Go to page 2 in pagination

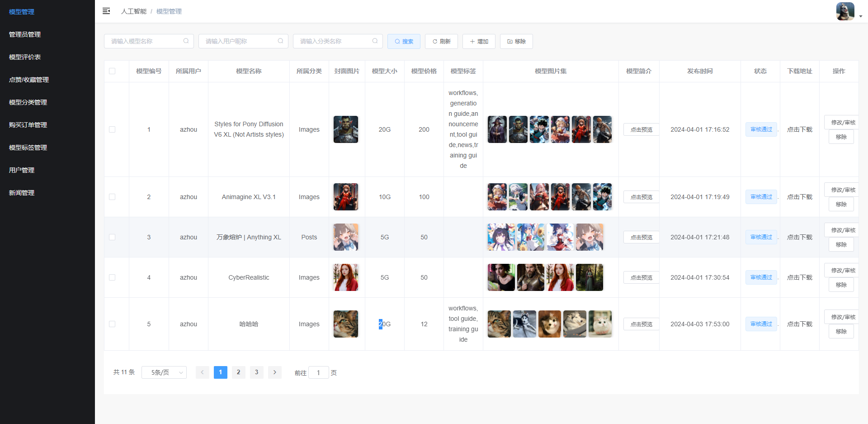(x=238, y=372)
